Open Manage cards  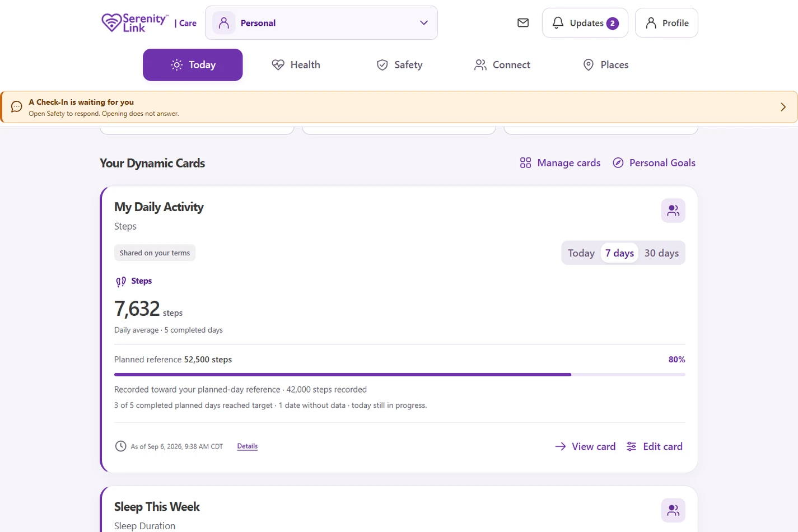560,163
